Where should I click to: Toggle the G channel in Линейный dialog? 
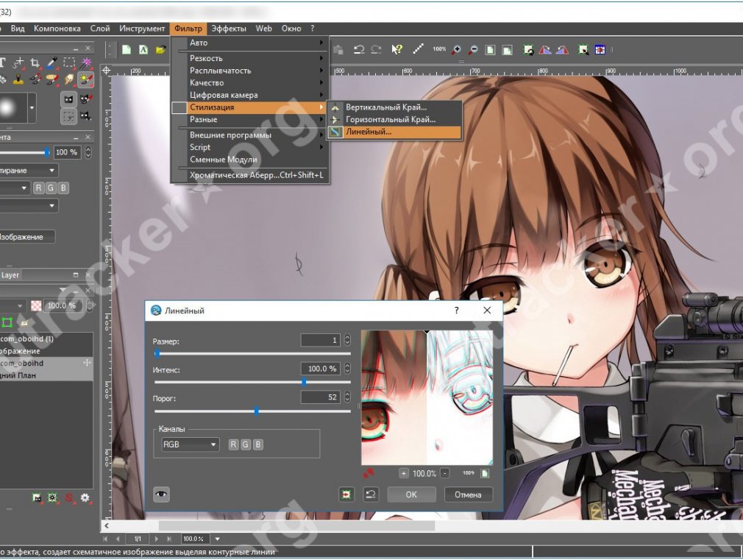coord(246,444)
